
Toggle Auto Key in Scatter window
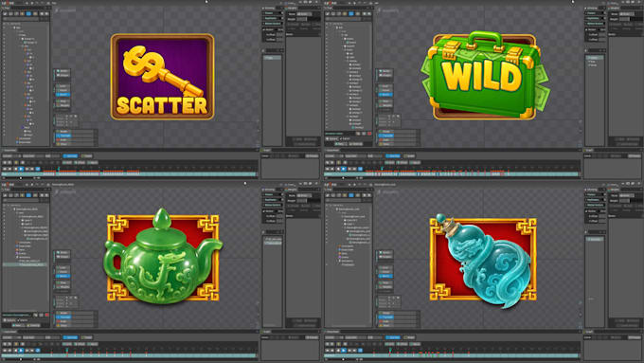(x=70, y=155)
